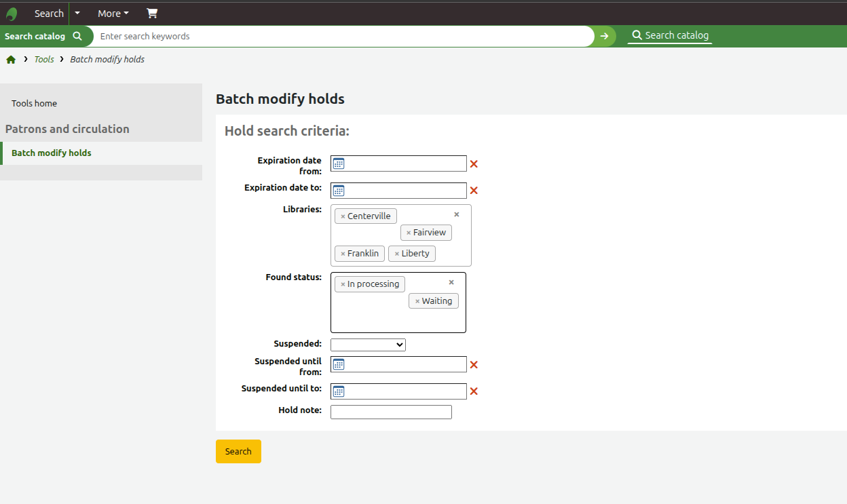Submit search with green arrow button

click(604, 36)
